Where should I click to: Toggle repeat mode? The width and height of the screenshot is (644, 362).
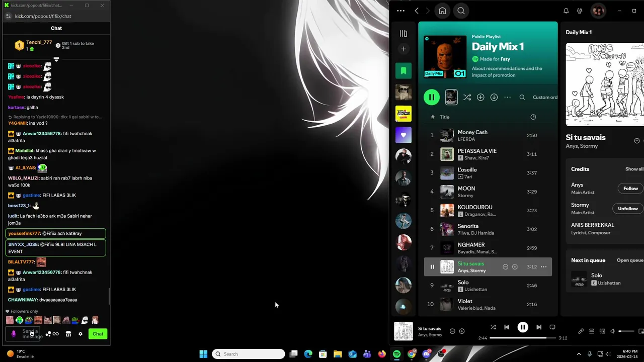[x=552, y=327]
